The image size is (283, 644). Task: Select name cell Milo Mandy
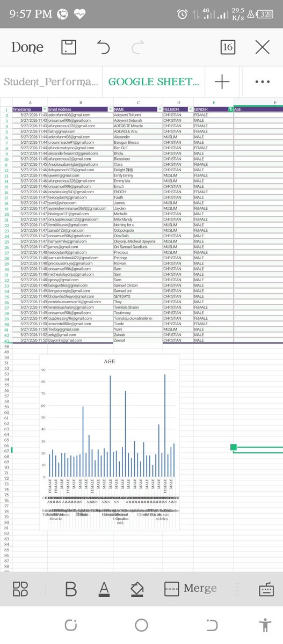point(138,219)
